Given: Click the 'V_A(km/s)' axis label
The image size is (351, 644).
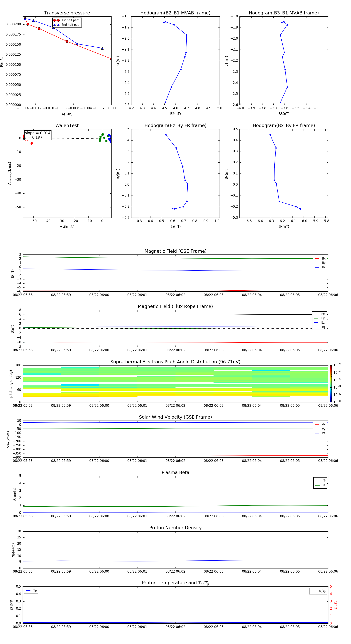Looking at the screenshot, I should pyautogui.click(x=67, y=227).
